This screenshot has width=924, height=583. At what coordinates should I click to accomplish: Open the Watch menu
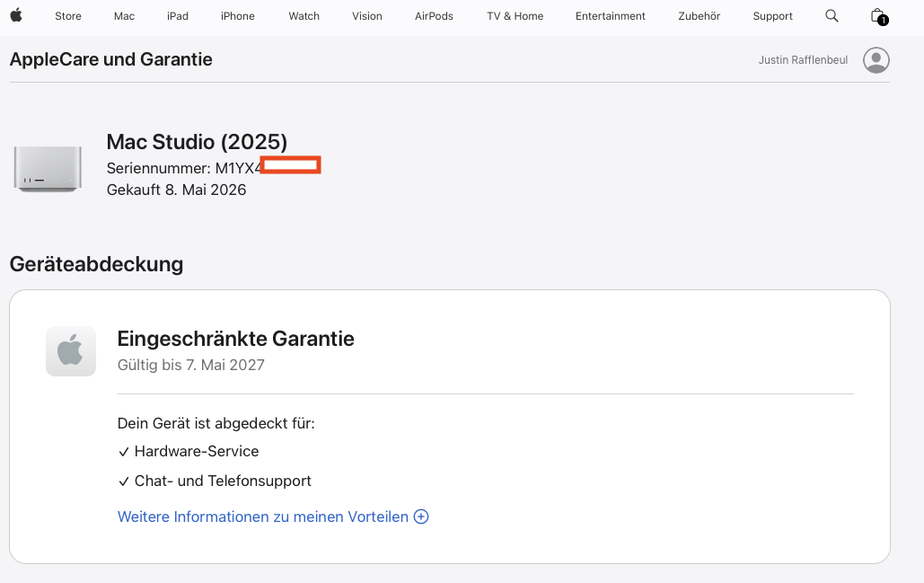[304, 16]
